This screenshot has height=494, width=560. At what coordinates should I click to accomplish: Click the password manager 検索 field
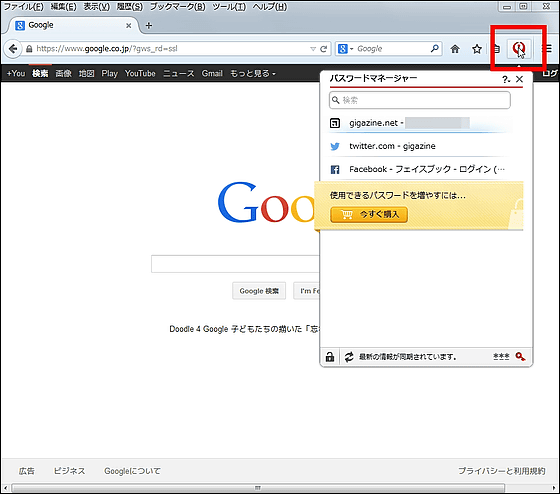[420, 100]
